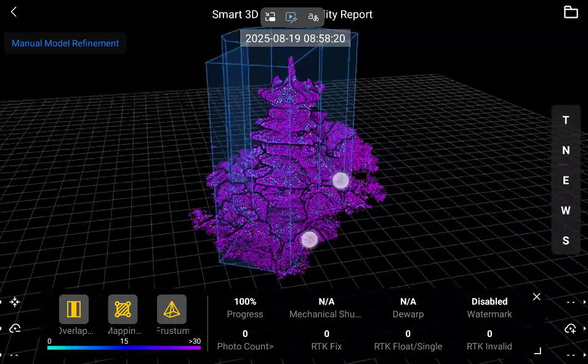
Task: Switch to the North compass view
Action: [565, 150]
